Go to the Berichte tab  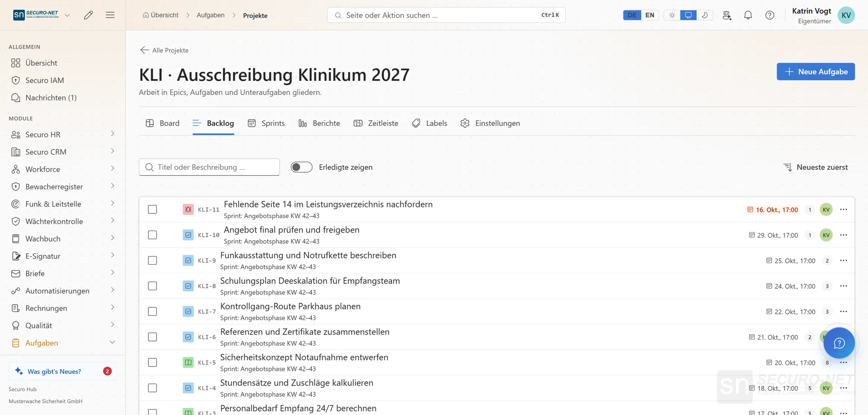point(319,123)
